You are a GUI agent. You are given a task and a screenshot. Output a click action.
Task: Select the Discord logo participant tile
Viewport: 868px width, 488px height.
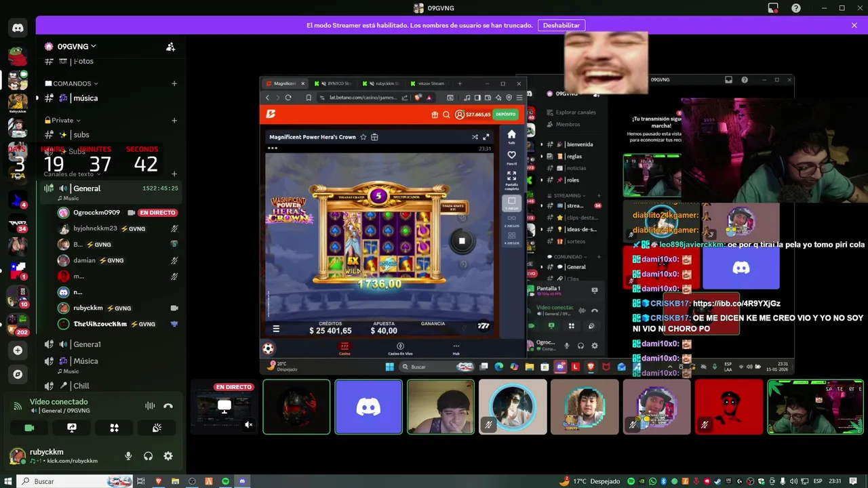368,407
